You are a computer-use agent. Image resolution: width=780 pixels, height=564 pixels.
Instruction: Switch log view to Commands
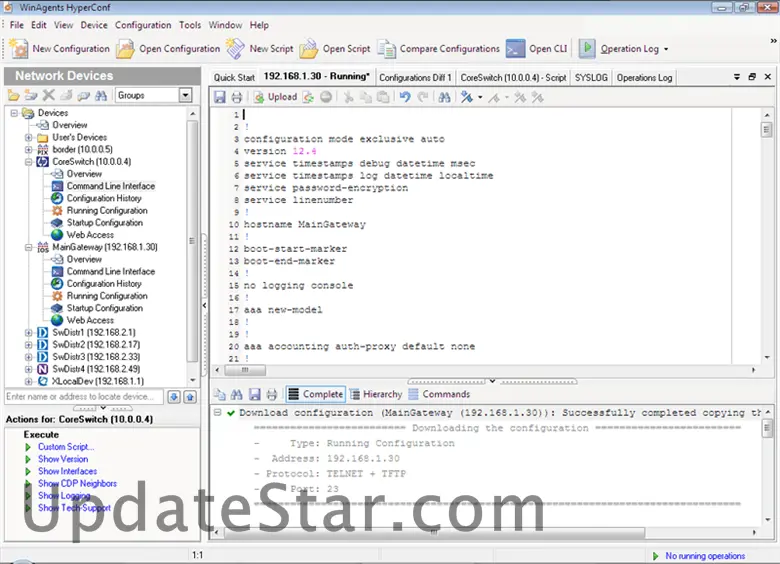439,394
